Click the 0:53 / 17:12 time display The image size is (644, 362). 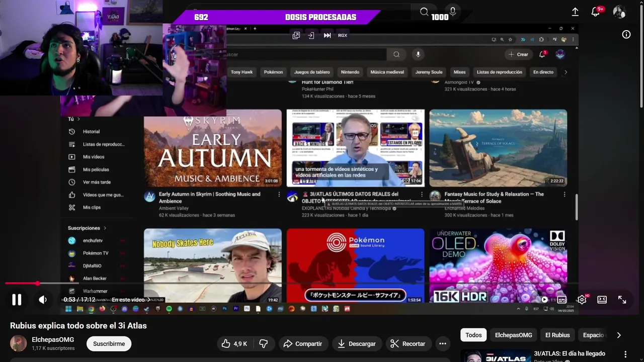click(x=79, y=300)
